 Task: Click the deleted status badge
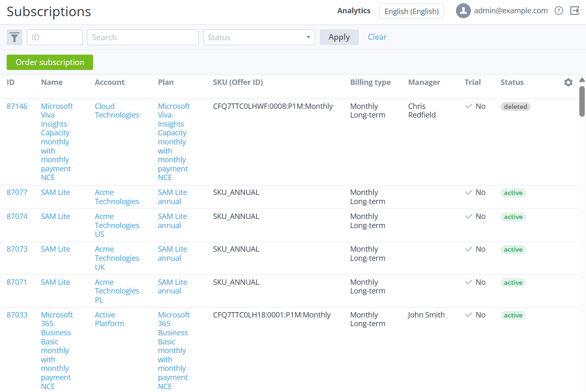pyautogui.click(x=515, y=107)
